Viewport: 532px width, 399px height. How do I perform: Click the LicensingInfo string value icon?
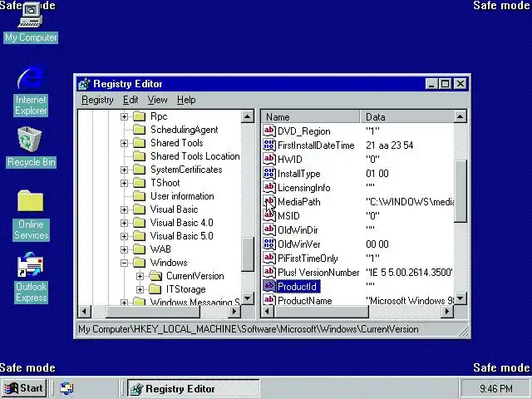[269, 188]
